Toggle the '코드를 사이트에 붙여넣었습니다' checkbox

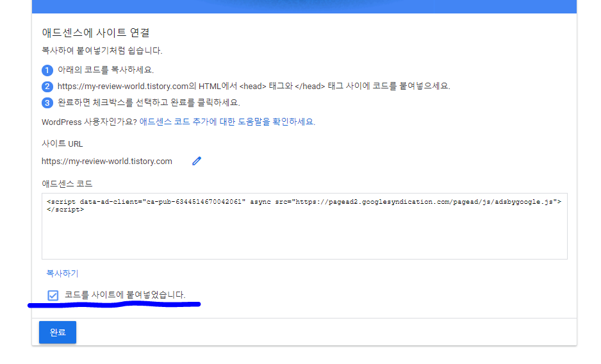click(x=53, y=295)
